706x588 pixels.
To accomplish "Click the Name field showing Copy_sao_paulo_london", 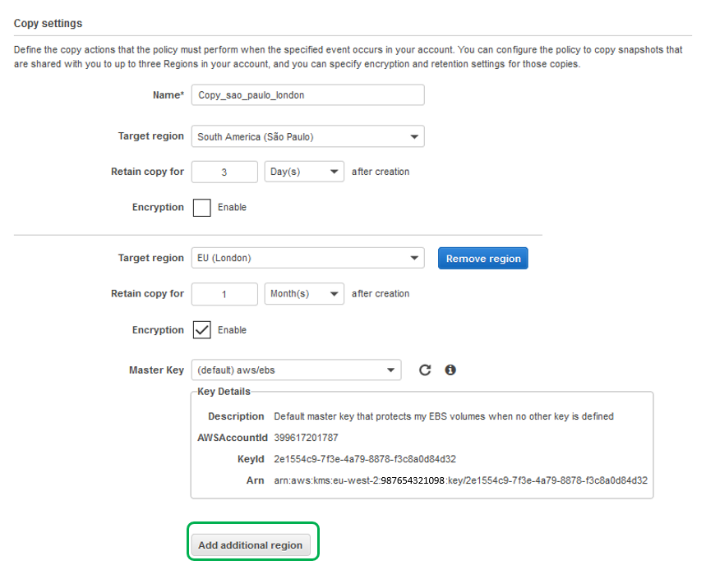I will (x=307, y=94).
